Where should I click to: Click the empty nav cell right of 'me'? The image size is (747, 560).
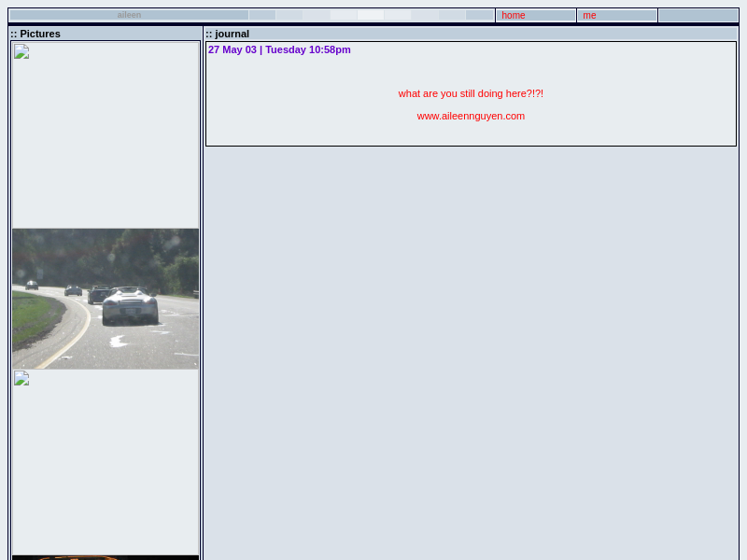698,15
